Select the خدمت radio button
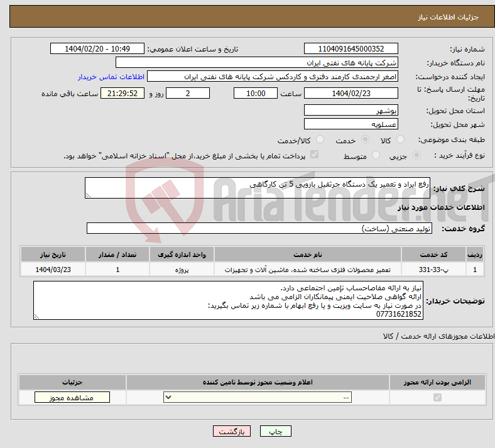 point(365,139)
